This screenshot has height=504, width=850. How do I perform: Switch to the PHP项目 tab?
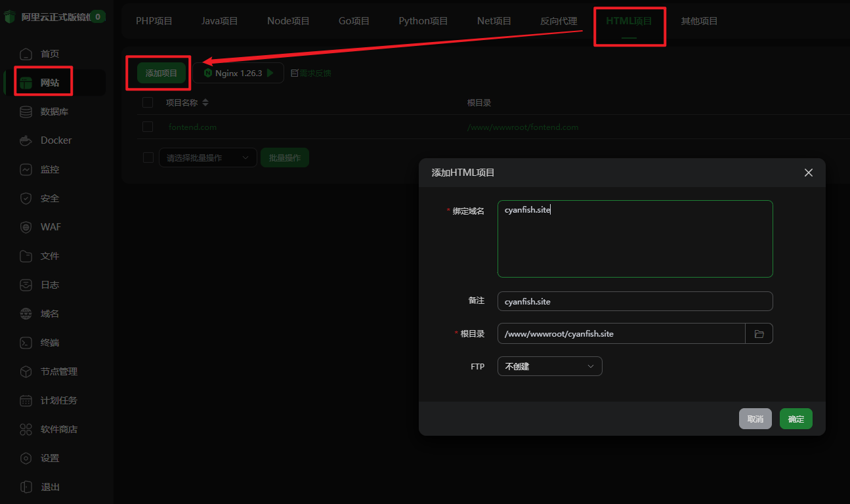click(154, 21)
